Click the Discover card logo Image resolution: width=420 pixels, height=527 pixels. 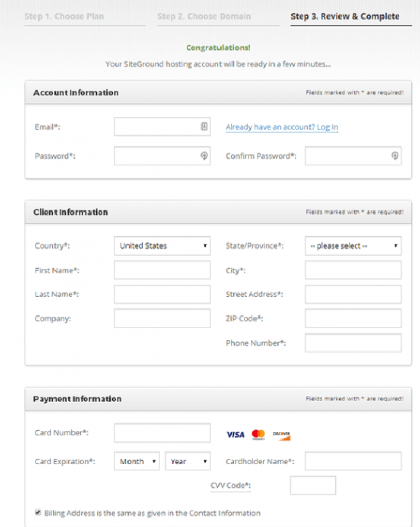pyautogui.click(x=281, y=435)
